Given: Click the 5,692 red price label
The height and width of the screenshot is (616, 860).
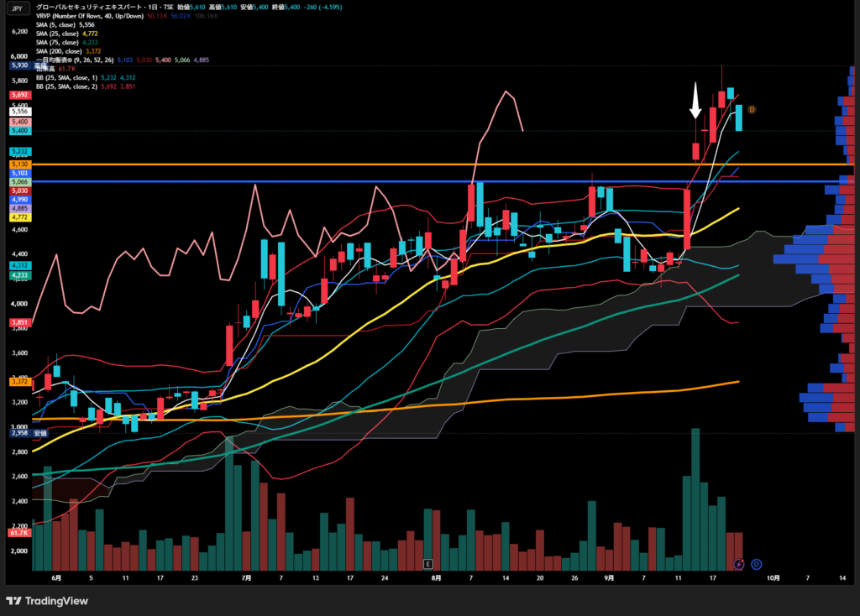Looking at the screenshot, I should 20,95.
